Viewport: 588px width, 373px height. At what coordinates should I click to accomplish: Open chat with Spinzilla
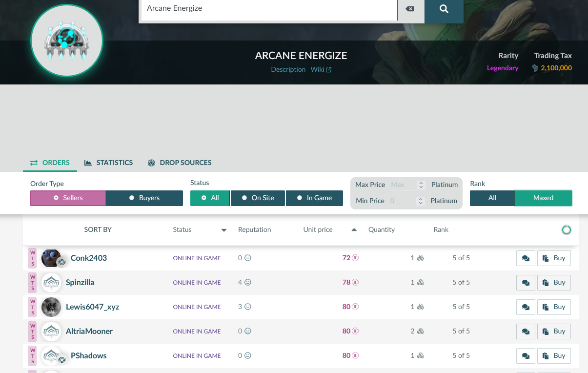526,283
